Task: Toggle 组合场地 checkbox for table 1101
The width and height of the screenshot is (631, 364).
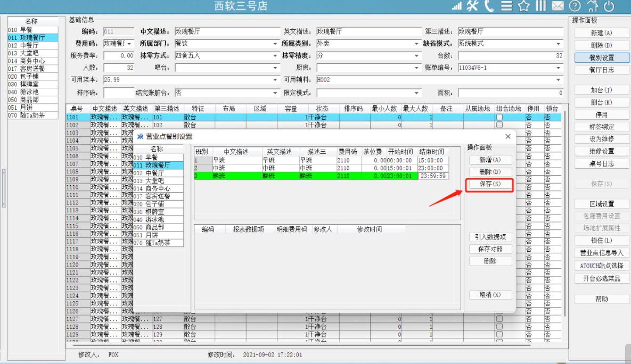Action: pos(499,117)
